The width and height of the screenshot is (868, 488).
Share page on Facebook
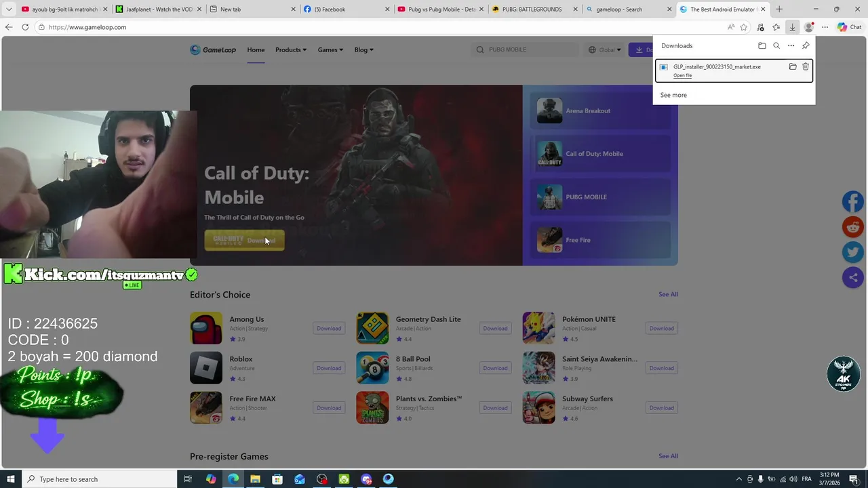pos(853,201)
